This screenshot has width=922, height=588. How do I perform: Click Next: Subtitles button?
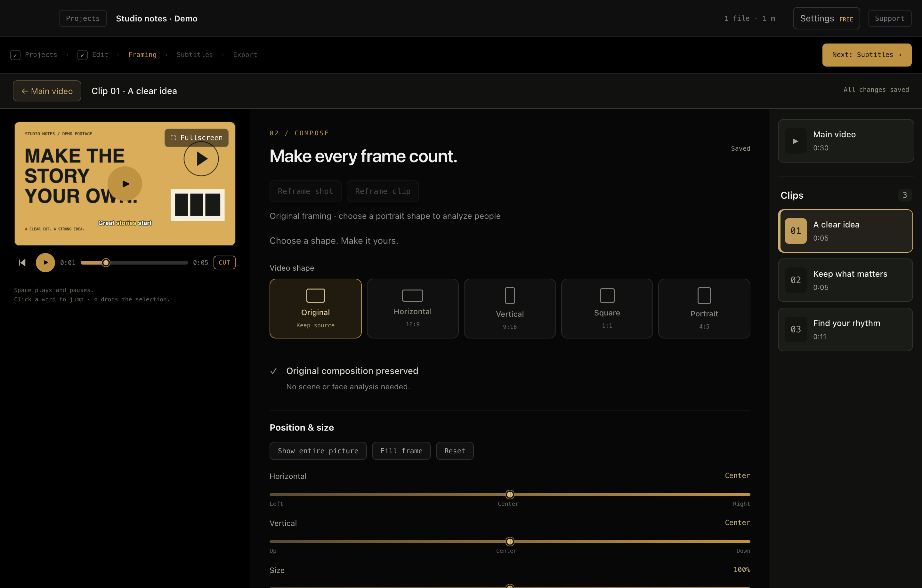tap(867, 55)
